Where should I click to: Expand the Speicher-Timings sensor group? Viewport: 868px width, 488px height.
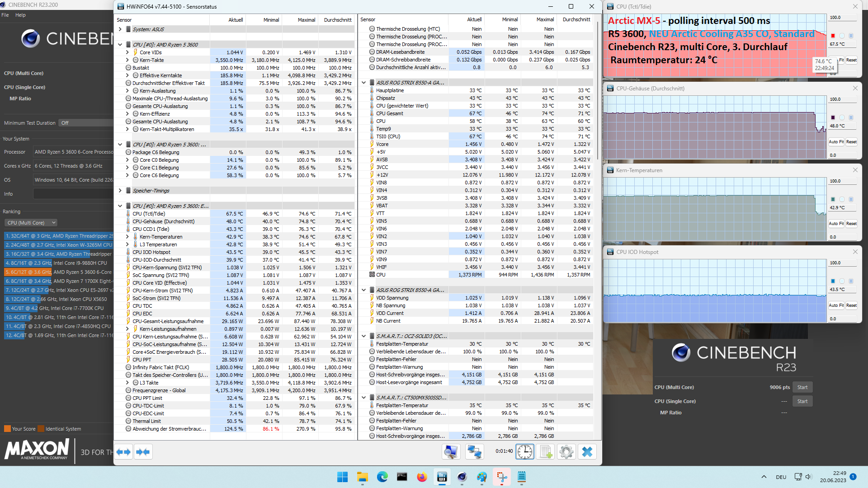[x=120, y=191]
